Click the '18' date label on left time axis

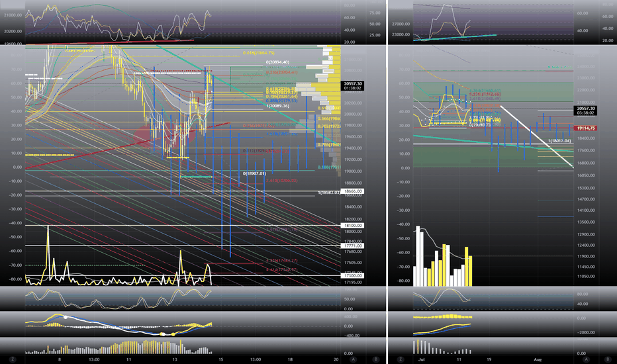(290, 359)
